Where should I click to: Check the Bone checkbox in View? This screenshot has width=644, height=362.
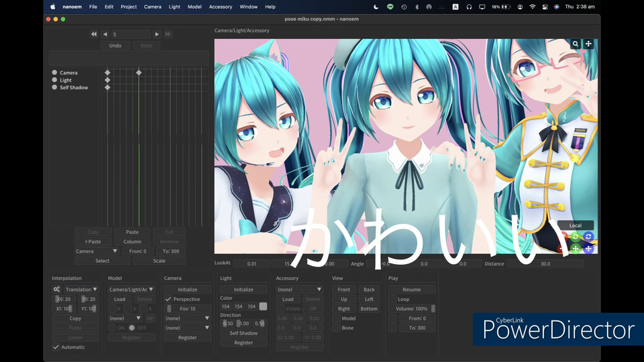336,328
